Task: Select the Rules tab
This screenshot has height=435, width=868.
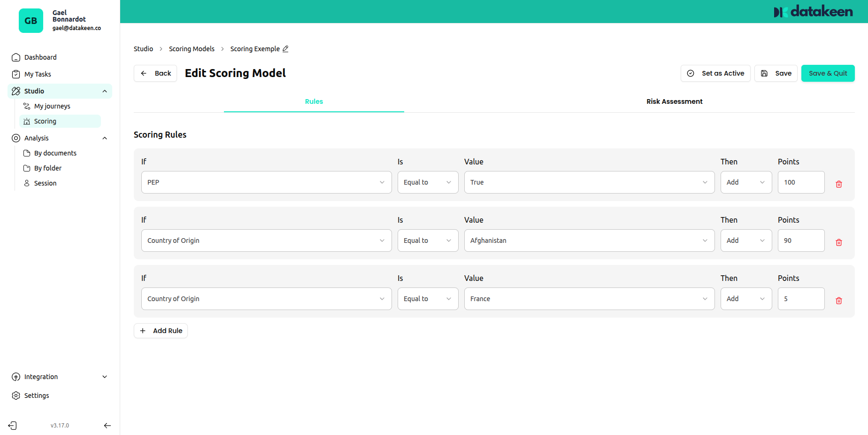Action: point(314,101)
